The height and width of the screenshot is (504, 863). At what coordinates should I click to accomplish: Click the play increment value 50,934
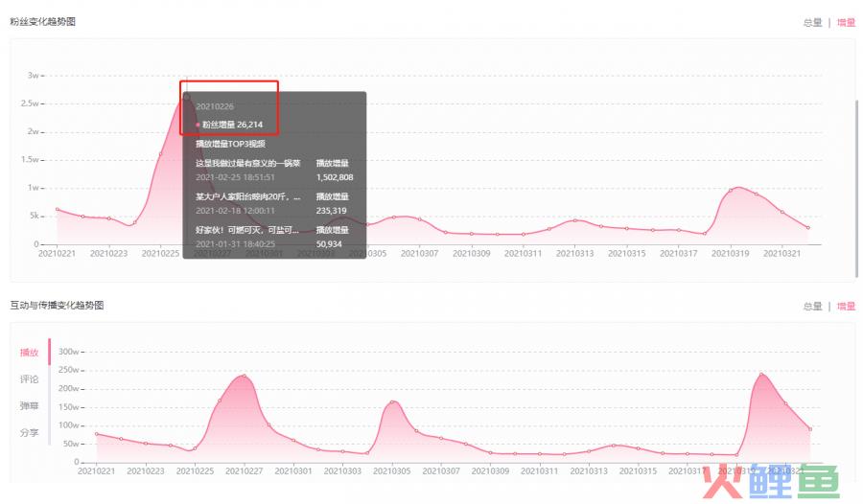point(329,243)
